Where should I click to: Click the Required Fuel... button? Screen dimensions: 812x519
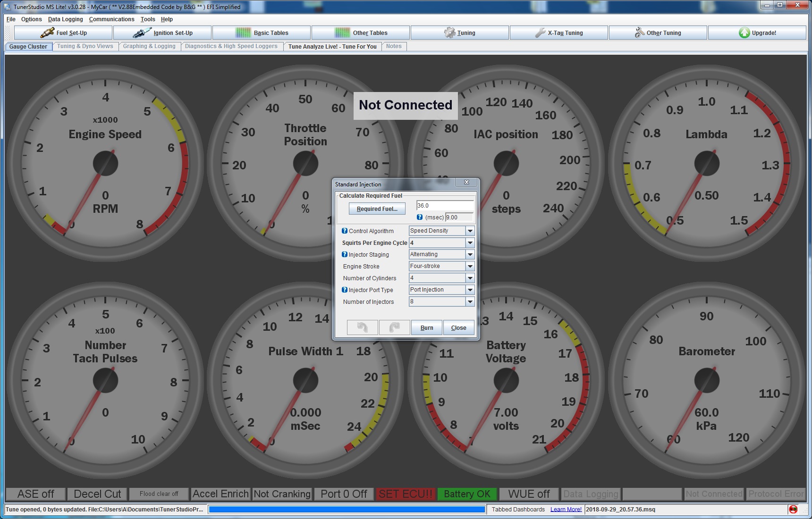(377, 209)
